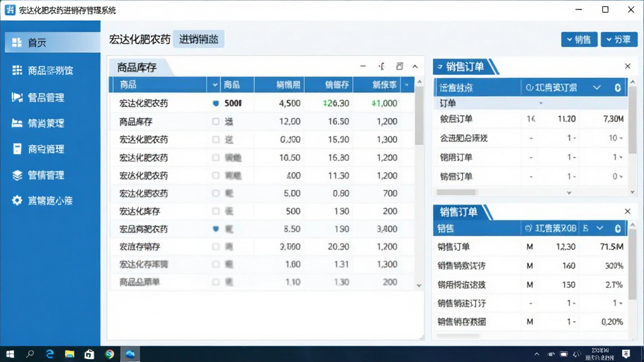644x362 pixels.
Task: Tick the checkbox in the 15.30 row
Action: (216, 140)
